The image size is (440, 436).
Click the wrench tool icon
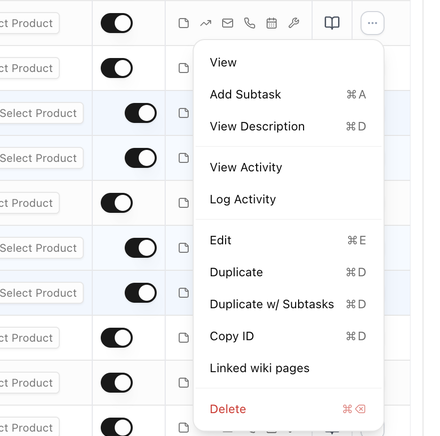pyautogui.click(x=294, y=23)
